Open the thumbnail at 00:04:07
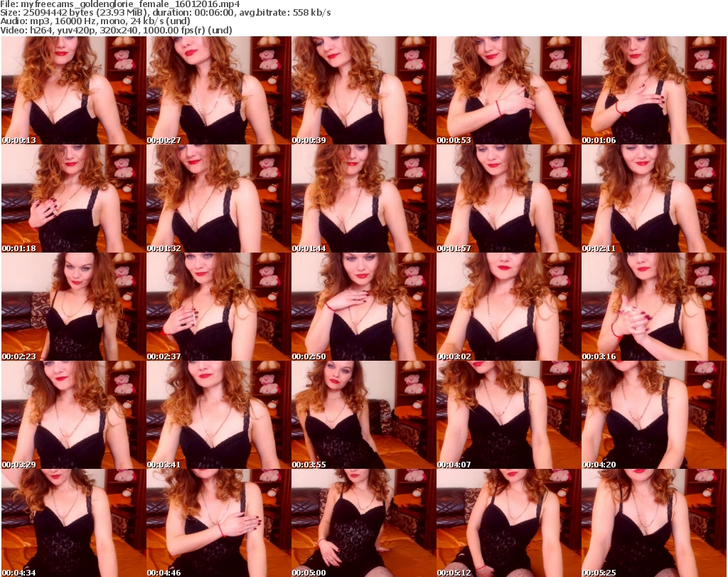This screenshot has height=577, width=728. pos(508,415)
